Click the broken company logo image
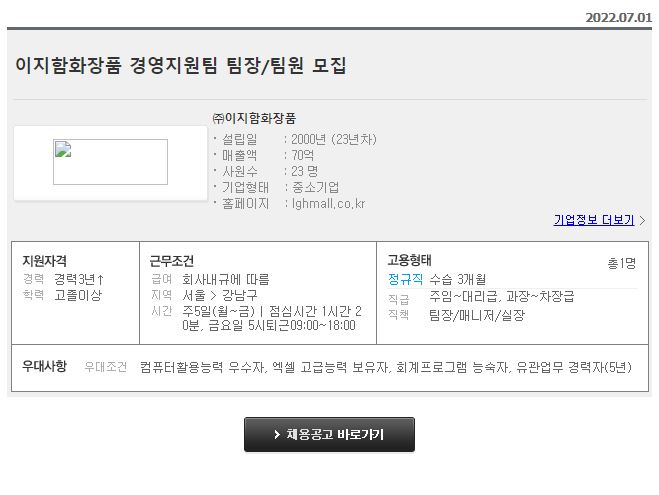Image resolution: width=659 pixels, height=495 pixels. click(x=110, y=162)
